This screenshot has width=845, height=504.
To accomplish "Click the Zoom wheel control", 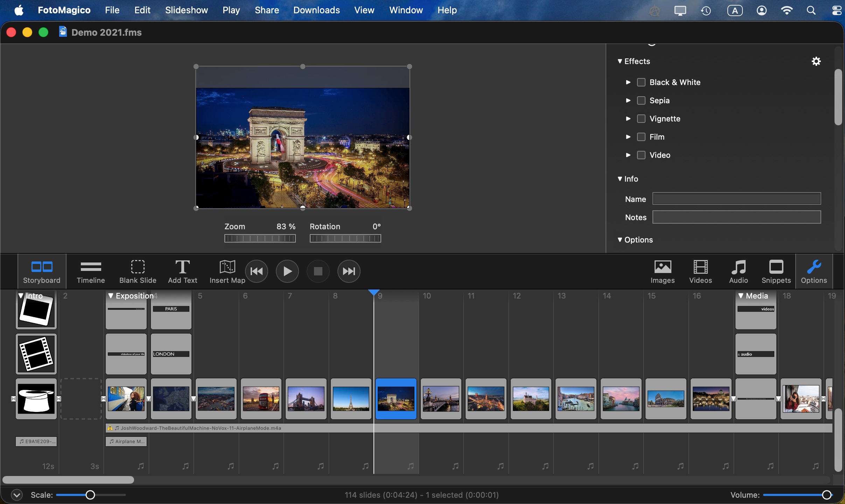I will 260,238.
